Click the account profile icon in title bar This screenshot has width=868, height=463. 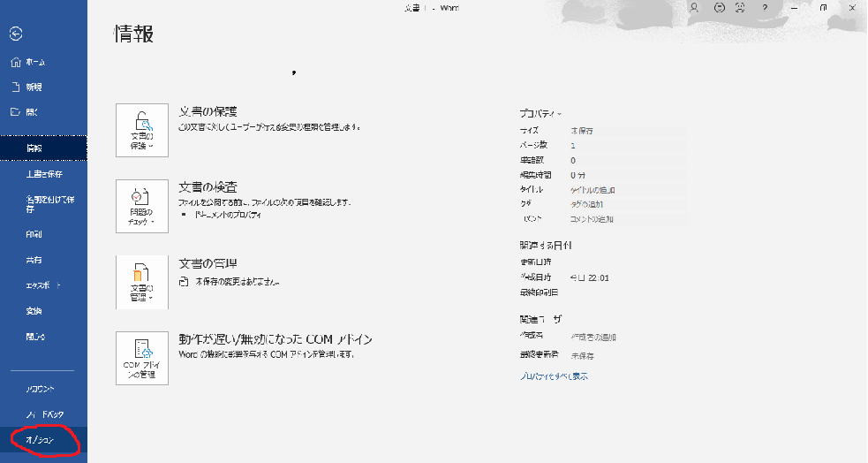[694, 8]
